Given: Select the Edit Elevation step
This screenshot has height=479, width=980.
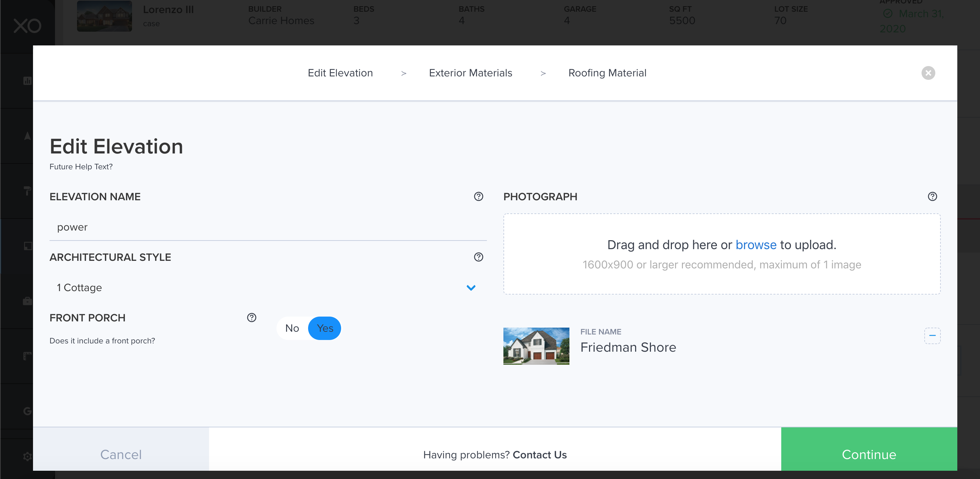Looking at the screenshot, I should (x=340, y=73).
